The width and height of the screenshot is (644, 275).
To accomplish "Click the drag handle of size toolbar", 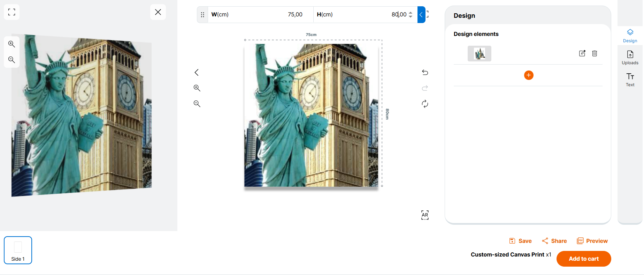I will [202, 15].
